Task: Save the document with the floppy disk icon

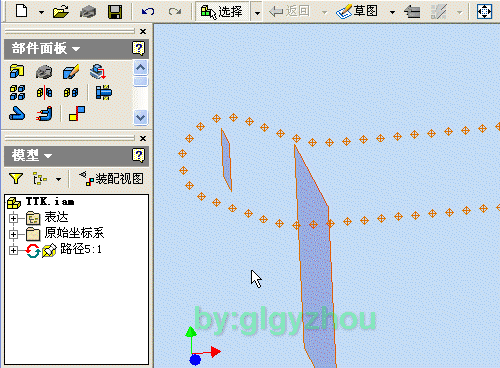Action: click(115, 12)
